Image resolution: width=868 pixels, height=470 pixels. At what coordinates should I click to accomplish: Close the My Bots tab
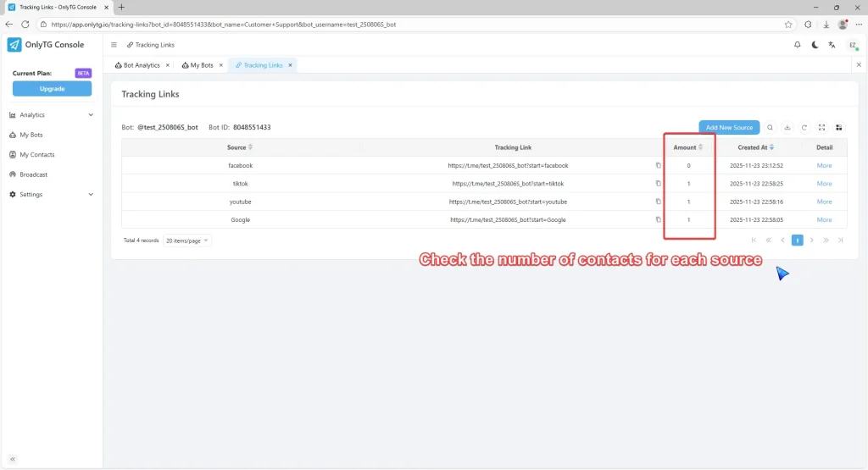tap(221, 65)
